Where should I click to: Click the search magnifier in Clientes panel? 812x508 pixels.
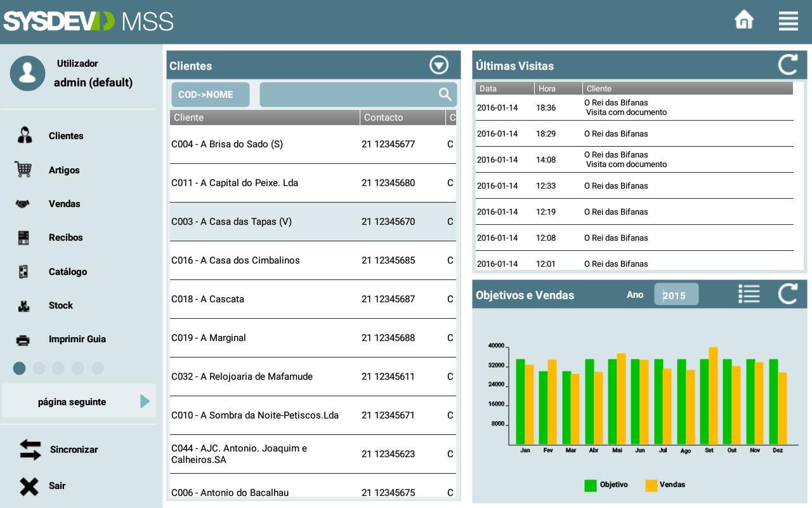pos(445,95)
